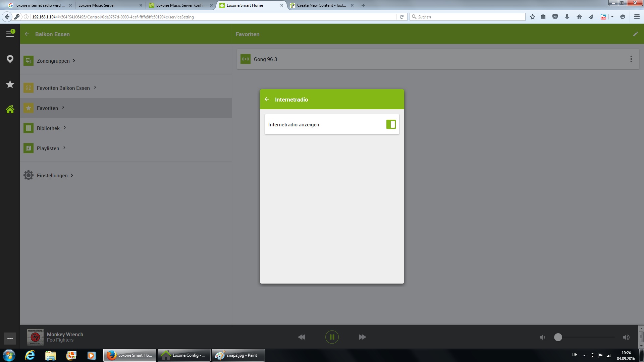The height and width of the screenshot is (362, 644).
Task: Open three-dot options for Gong 96.3
Action: coord(631,59)
